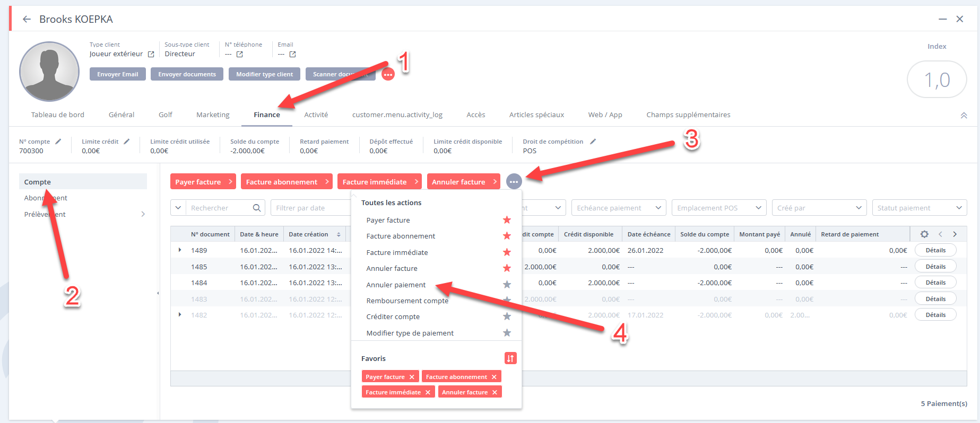Go to next table columns arrow
The width and height of the screenshot is (980, 423).
point(955,234)
